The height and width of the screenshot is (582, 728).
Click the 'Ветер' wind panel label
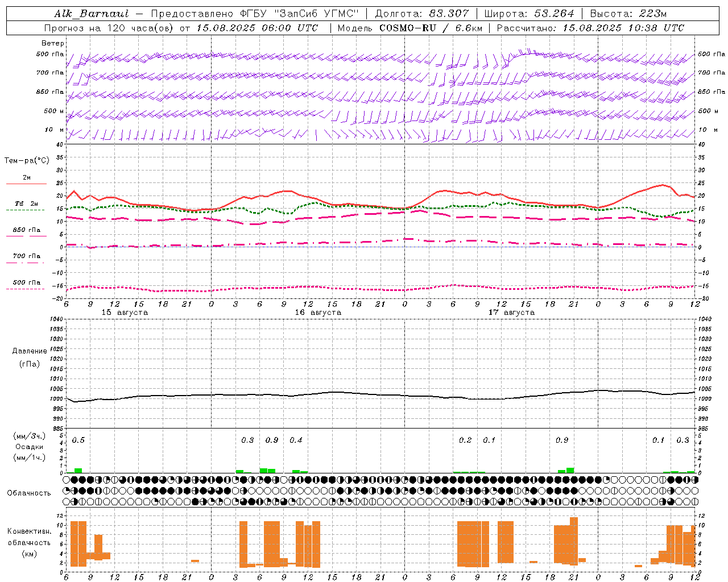[x=53, y=43]
